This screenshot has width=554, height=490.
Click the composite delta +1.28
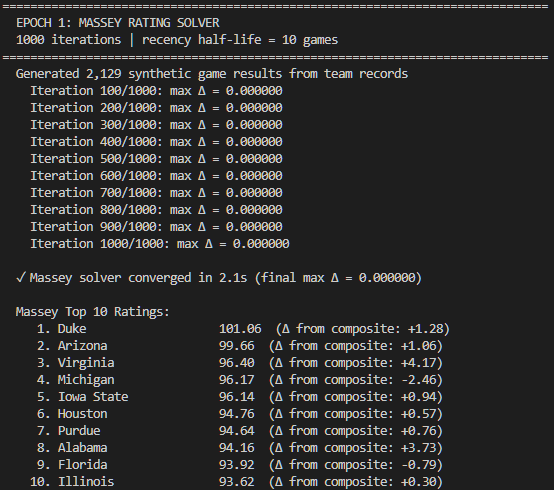[425, 329]
